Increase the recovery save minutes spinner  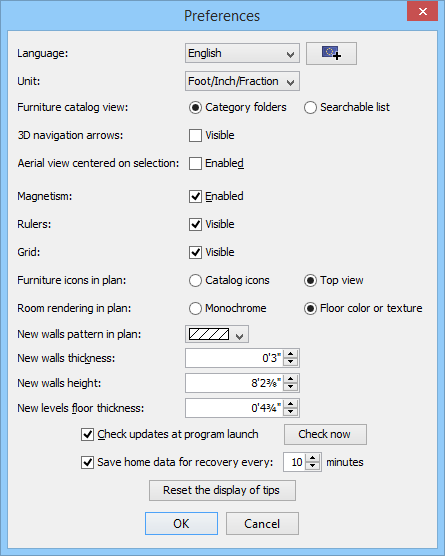(313, 458)
